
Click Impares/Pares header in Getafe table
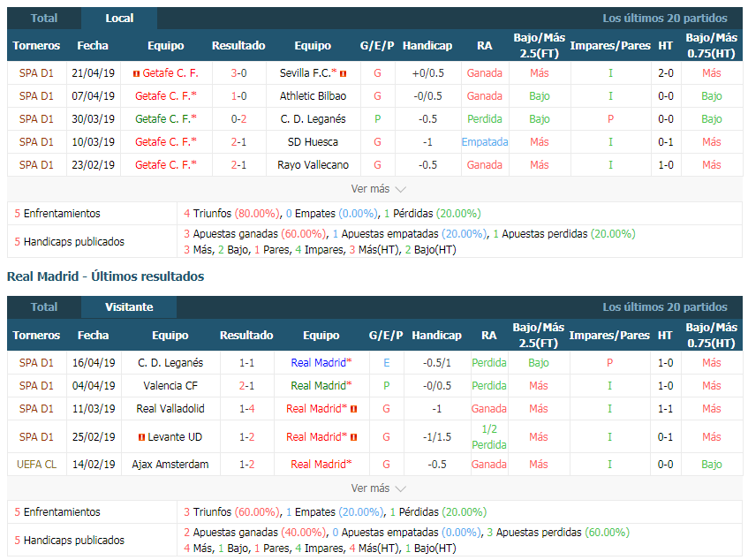(x=610, y=45)
